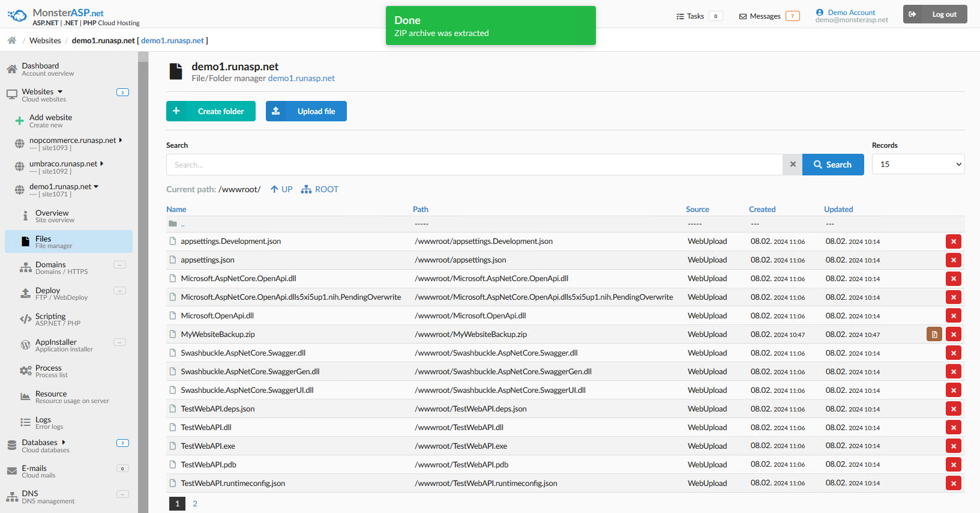Image resolution: width=980 pixels, height=513 pixels.
Task: Click in the search input field
Action: 474,165
